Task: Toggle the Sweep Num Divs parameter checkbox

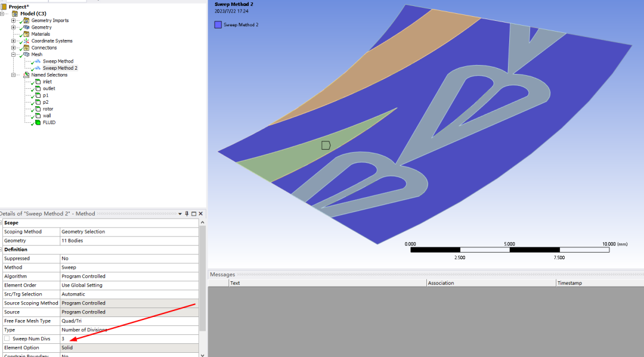Action: (x=7, y=339)
